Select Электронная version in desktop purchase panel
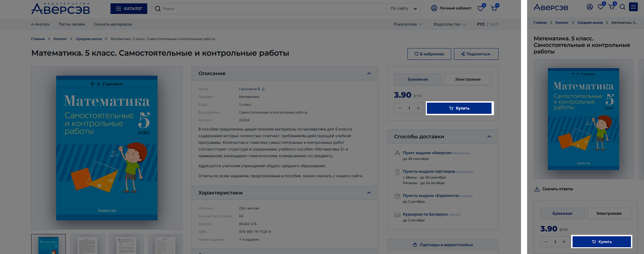Image resolution: width=644 pixels, height=254 pixels. (x=468, y=79)
